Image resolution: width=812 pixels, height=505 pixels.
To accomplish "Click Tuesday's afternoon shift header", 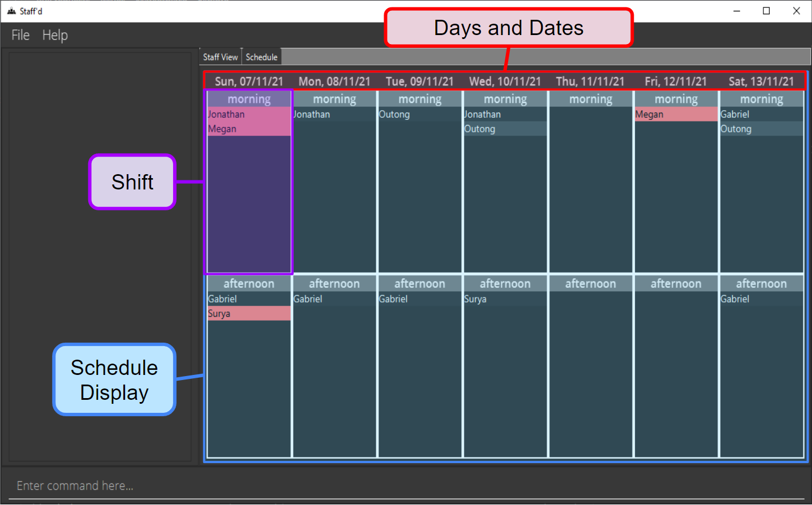I will pyautogui.click(x=420, y=283).
